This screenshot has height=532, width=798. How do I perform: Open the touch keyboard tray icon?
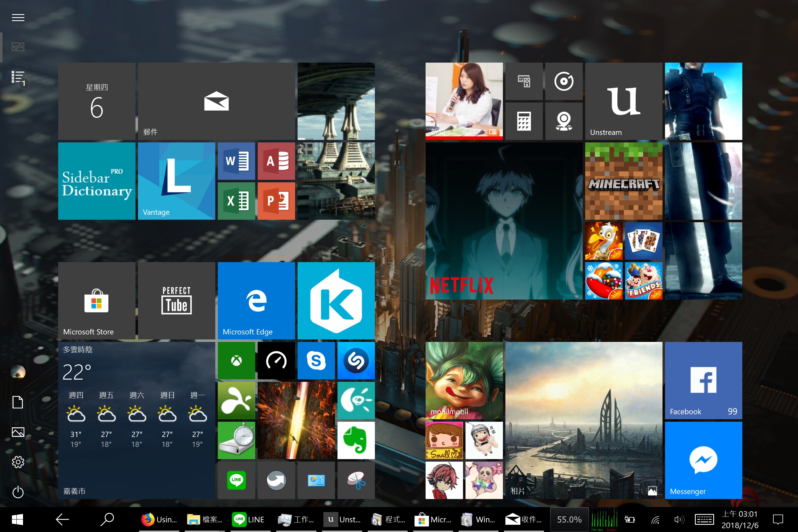[704, 520]
